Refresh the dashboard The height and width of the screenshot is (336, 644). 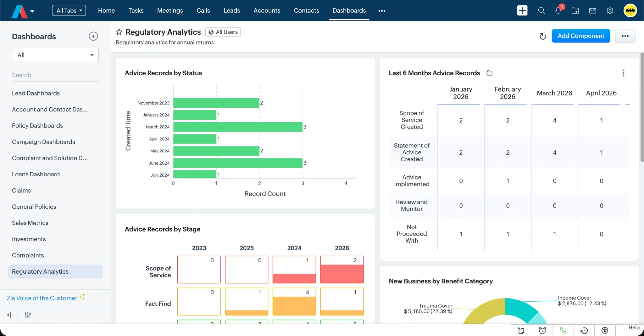pos(542,36)
